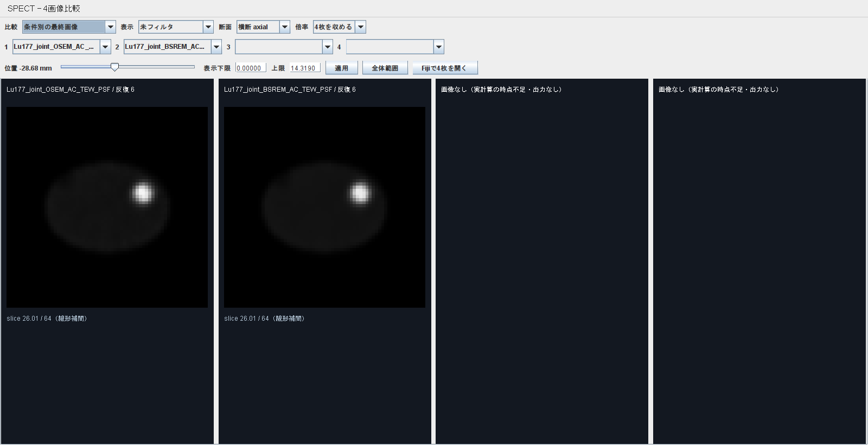The height and width of the screenshot is (445, 868).
Task: Open the empty image slot 3 dropdown
Action: coord(284,47)
